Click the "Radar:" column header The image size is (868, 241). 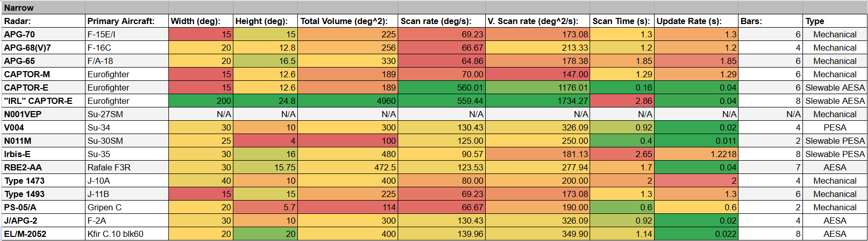click(17, 21)
